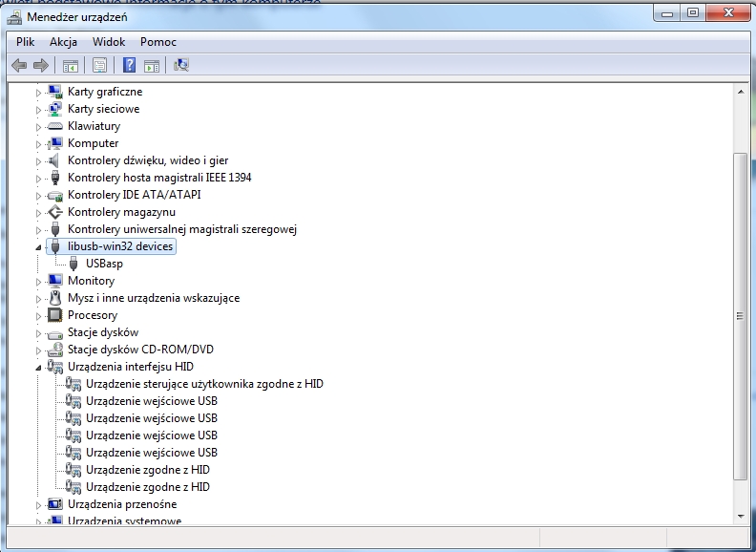Click the Kontrolery IDE ATA/ATAPI icon
This screenshot has height=552, width=756.
click(55, 195)
